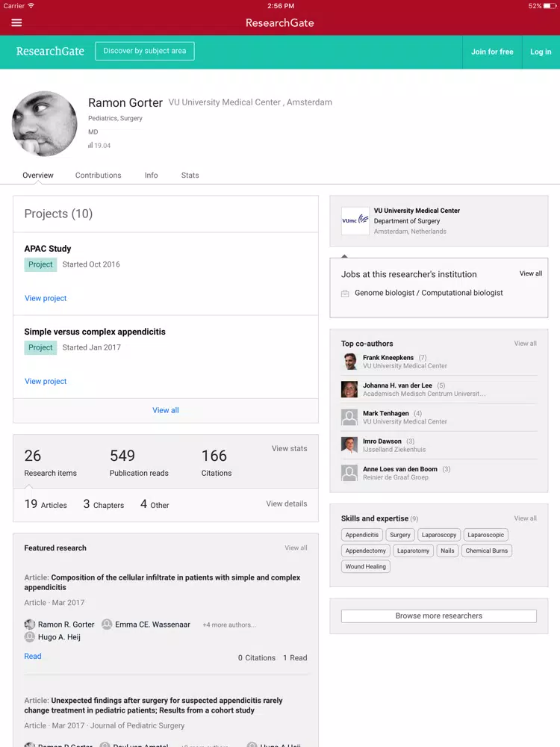
Task: Open Frank Kneepkens profile name
Action: point(388,358)
